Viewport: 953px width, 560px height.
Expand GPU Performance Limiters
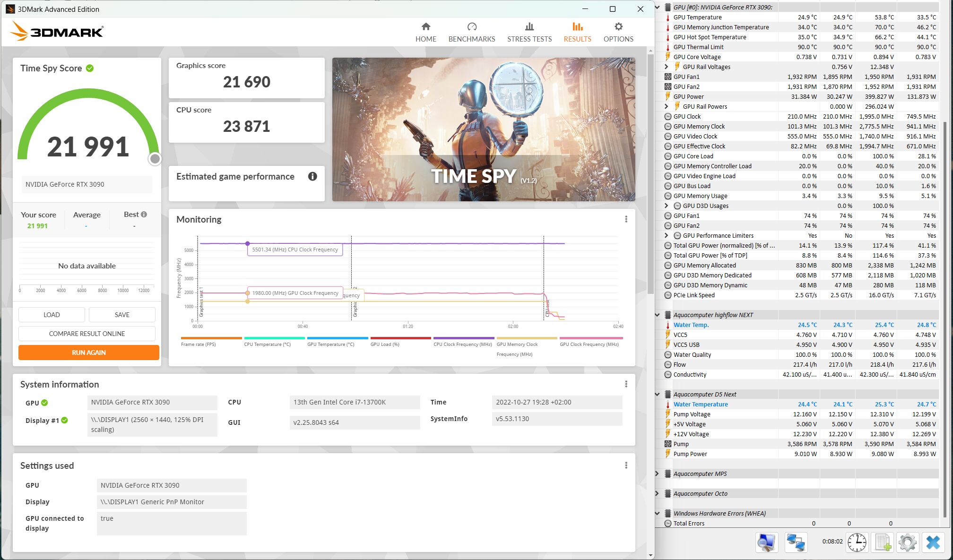(667, 235)
